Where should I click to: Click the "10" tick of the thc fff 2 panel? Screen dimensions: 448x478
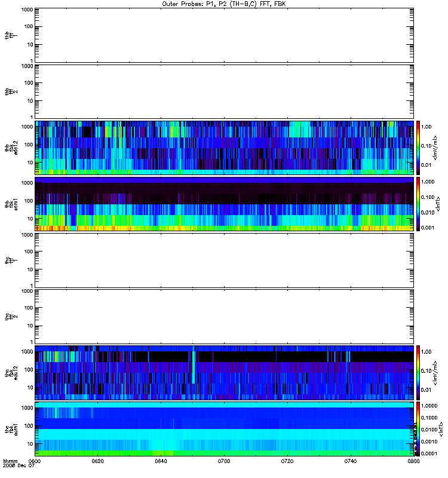click(x=30, y=326)
